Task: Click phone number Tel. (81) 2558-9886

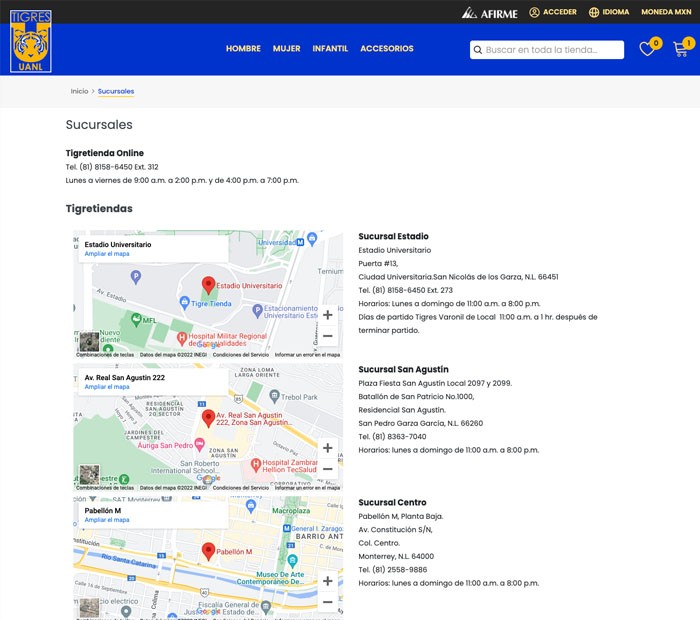Action: pos(392,570)
